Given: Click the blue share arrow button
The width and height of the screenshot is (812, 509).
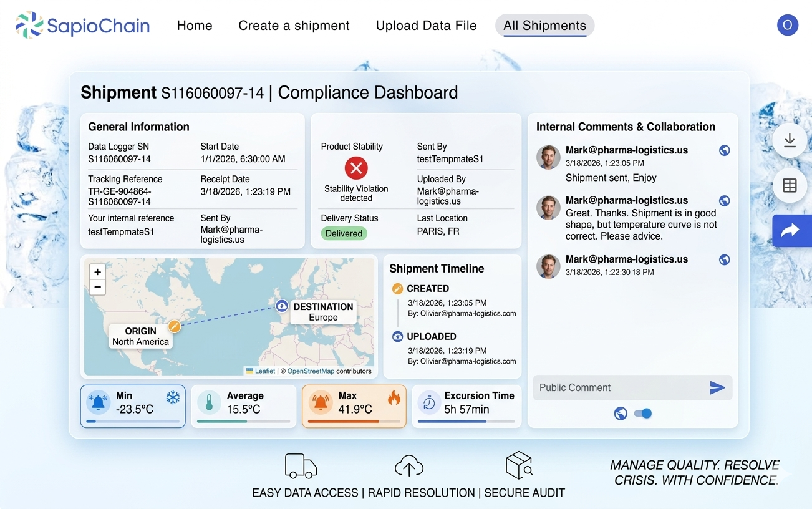Looking at the screenshot, I should pos(791,231).
